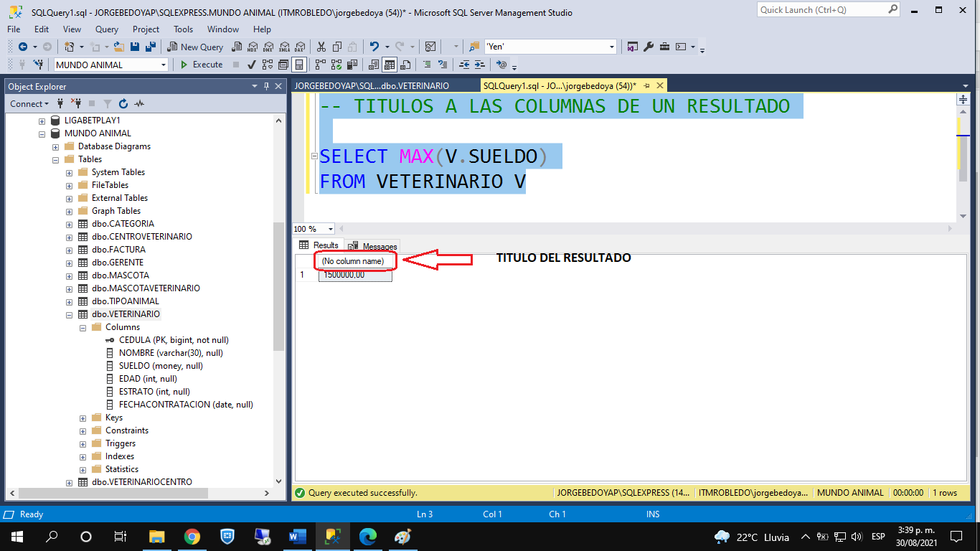Select the SUELDO (money, null) column

(x=161, y=366)
